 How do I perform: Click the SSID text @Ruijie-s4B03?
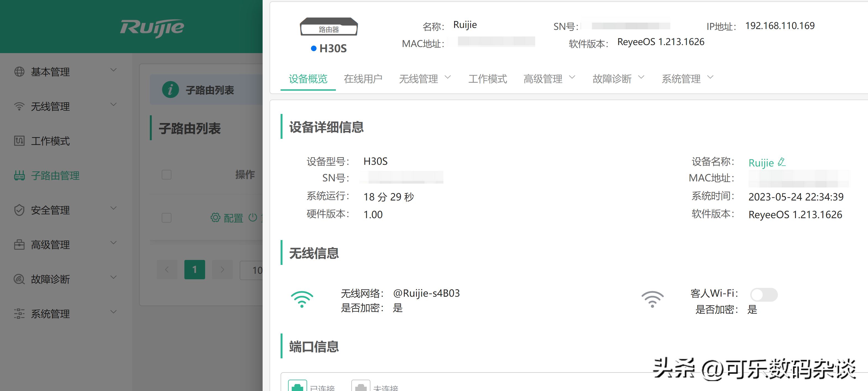click(x=426, y=293)
